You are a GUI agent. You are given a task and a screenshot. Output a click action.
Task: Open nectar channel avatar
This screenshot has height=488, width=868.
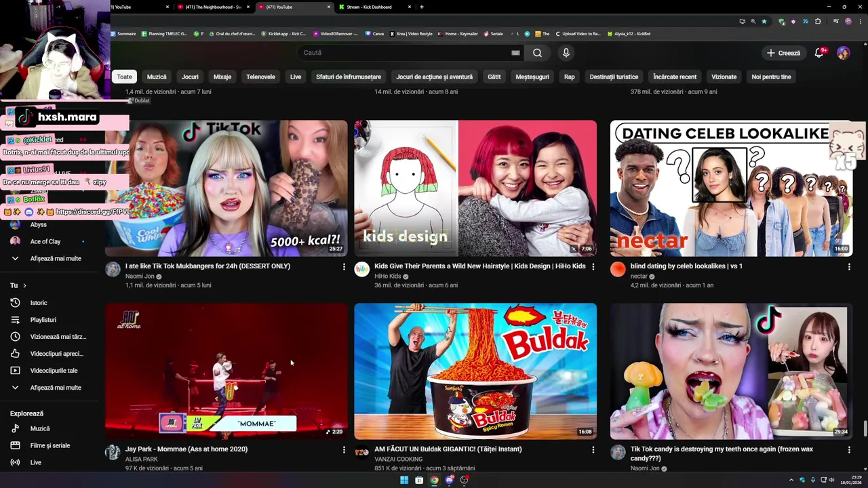click(618, 270)
